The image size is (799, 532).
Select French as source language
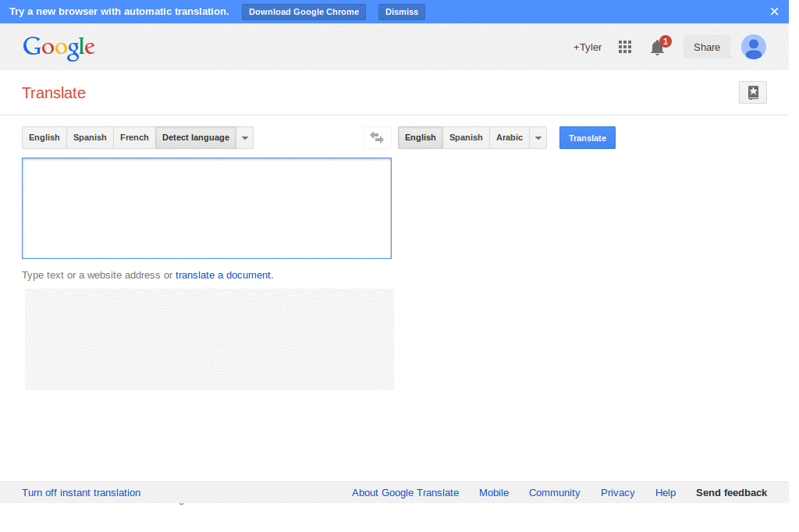pos(134,137)
